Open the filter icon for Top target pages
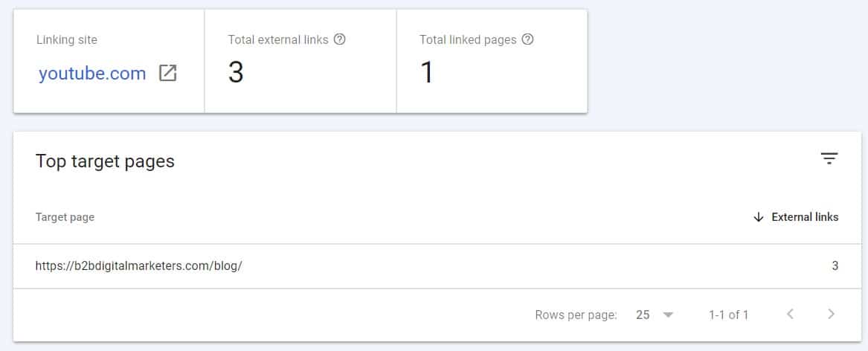The width and height of the screenshot is (868, 351). point(829,159)
